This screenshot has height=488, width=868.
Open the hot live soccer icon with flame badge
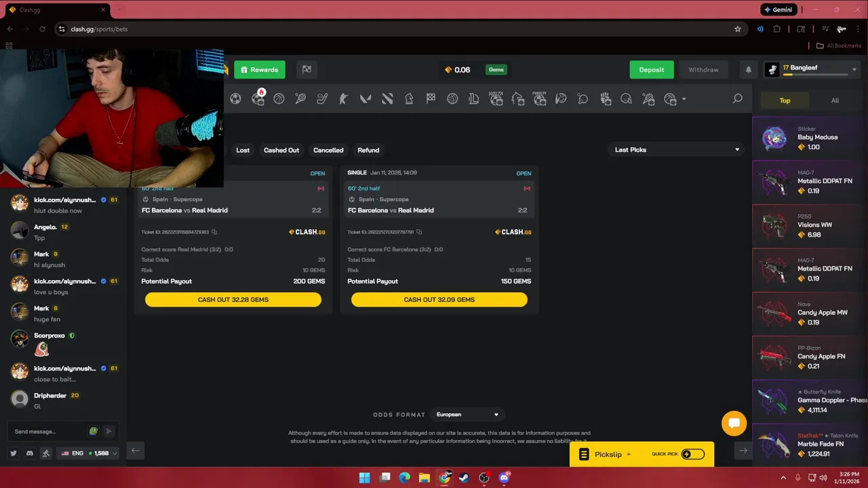[258, 98]
